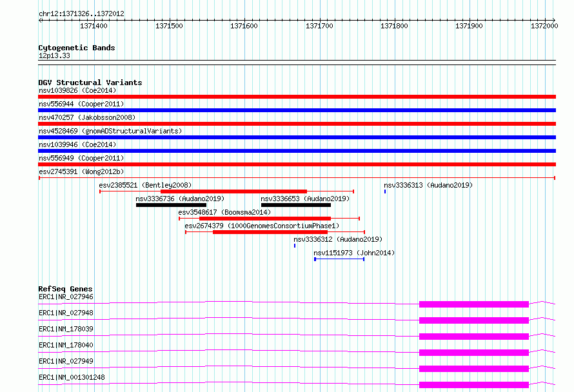
Task: Open the nsv4528469 (gnomADStructuralVariants) label
Action: (x=110, y=131)
